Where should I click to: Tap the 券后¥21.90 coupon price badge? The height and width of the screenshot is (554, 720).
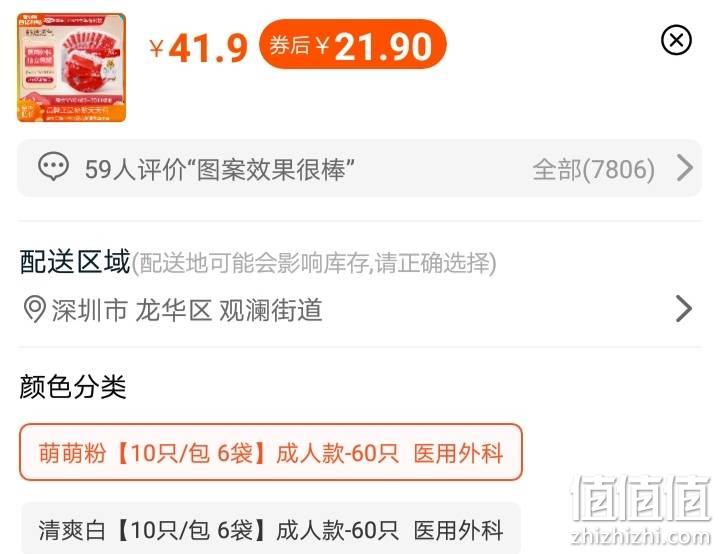click(x=353, y=45)
